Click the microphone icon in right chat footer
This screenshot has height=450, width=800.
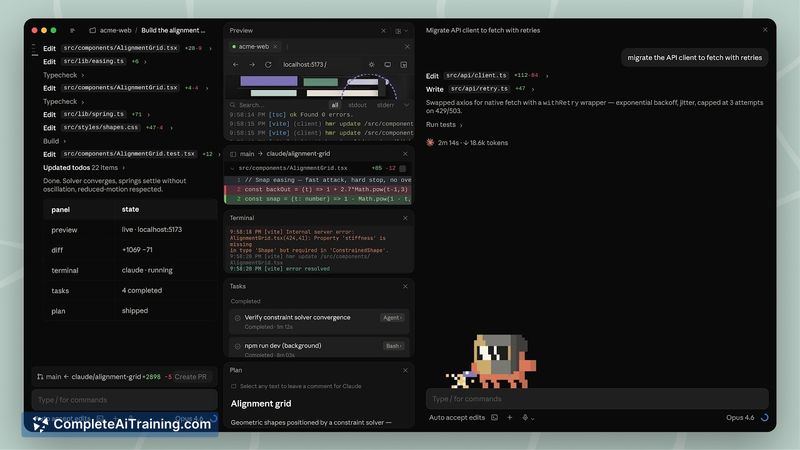tap(525, 417)
